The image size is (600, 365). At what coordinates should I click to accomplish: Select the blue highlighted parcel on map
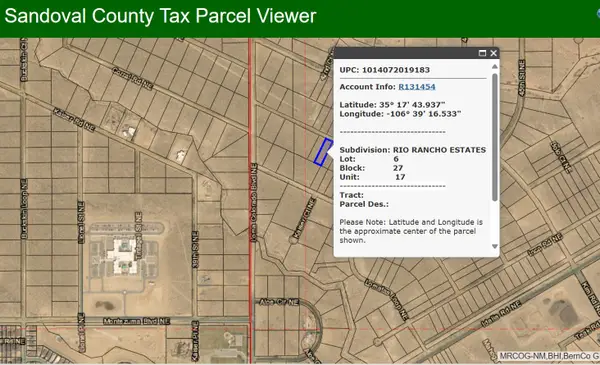click(x=323, y=152)
